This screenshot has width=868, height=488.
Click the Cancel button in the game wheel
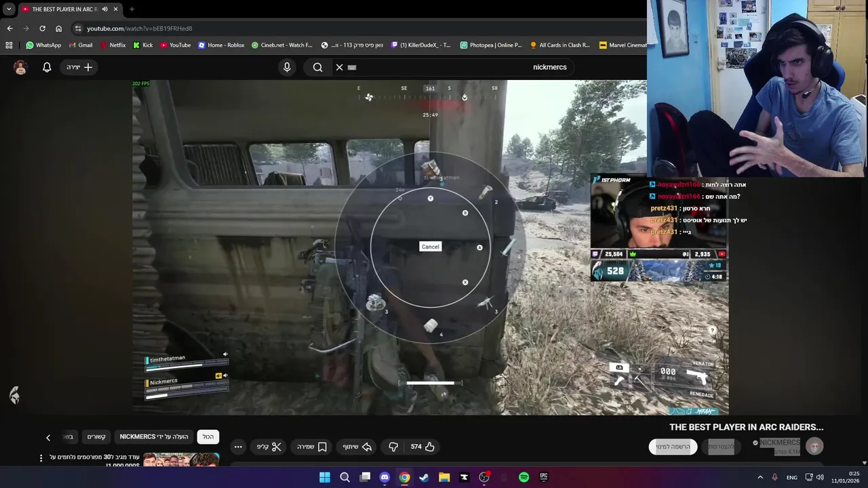[x=431, y=247]
